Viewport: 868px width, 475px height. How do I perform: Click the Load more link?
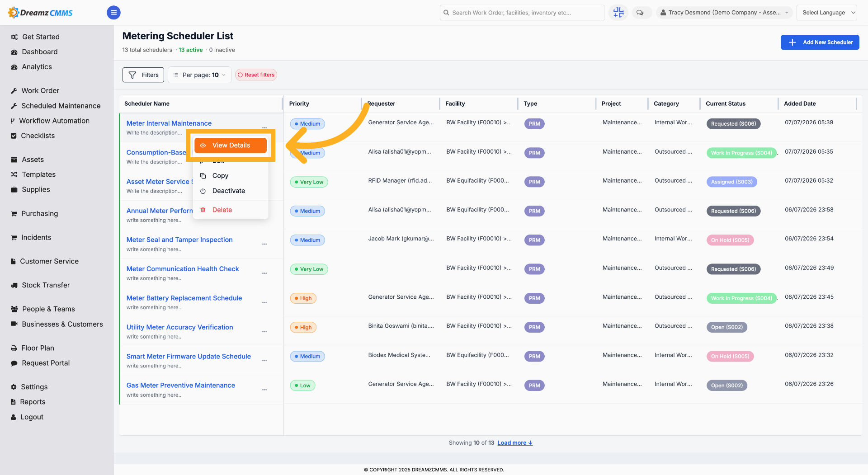tap(515, 443)
